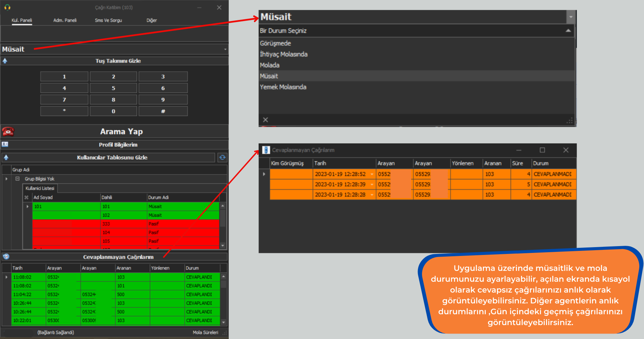Collapse the Grup Bilgisi Yok tree node

point(17,179)
